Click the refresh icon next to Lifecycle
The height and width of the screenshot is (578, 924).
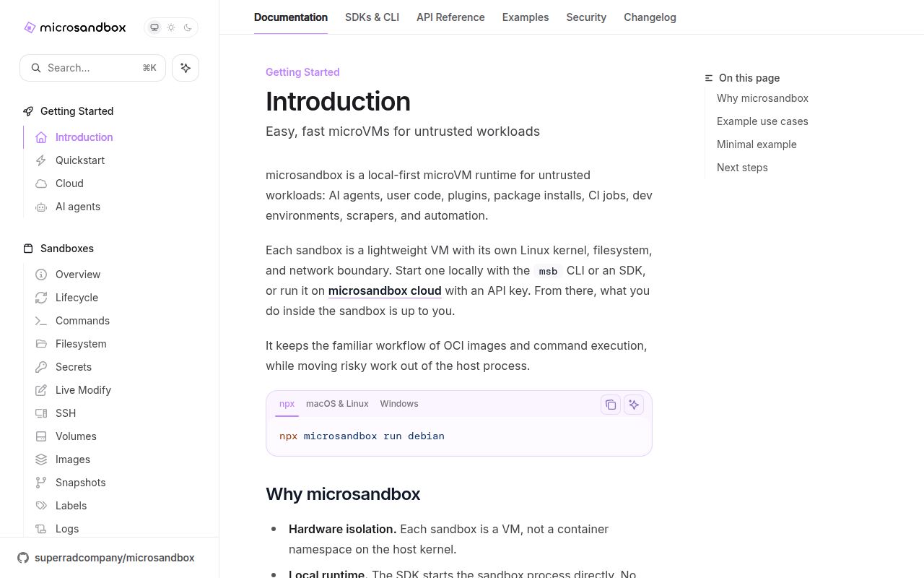41,298
